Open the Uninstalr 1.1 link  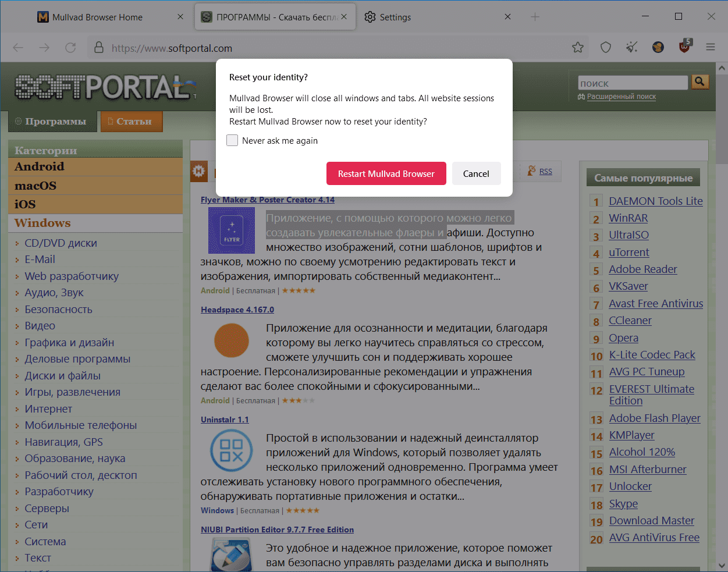(x=225, y=420)
